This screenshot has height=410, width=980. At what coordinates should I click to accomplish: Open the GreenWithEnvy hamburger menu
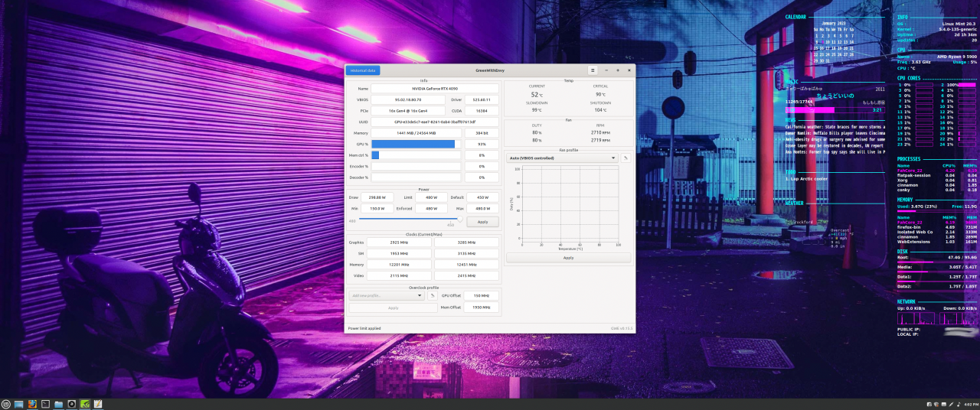point(592,70)
